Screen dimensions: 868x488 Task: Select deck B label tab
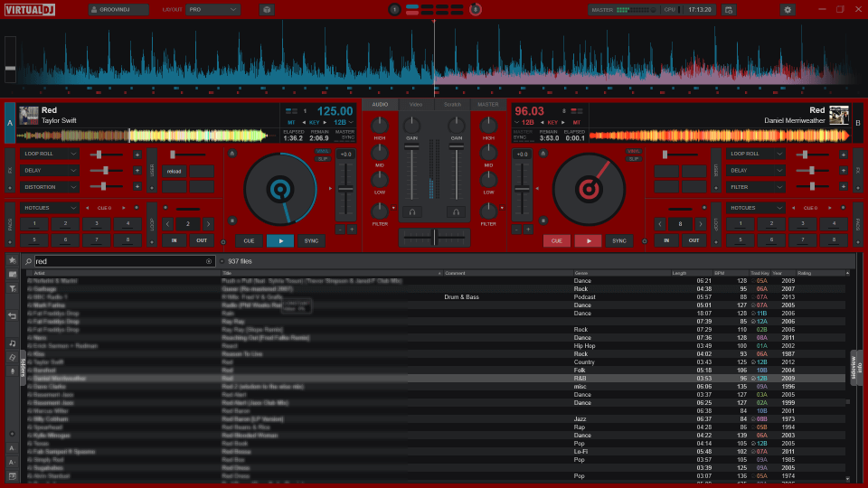coord(857,124)
